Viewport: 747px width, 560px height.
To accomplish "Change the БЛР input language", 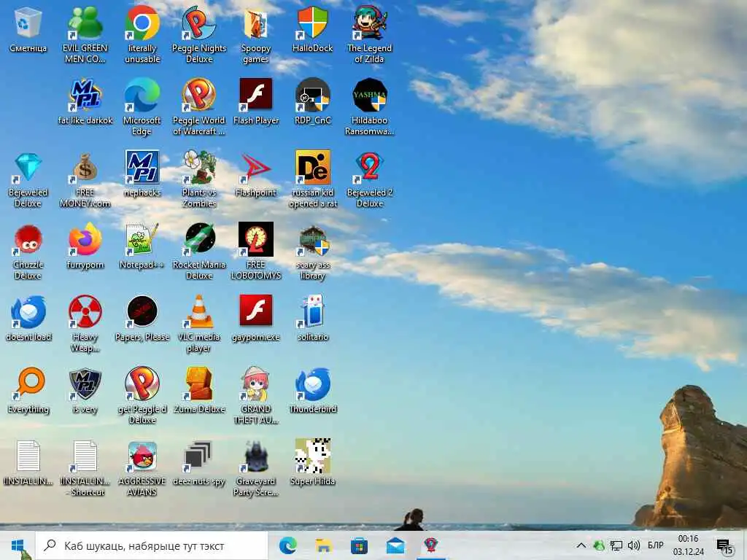I will (656, 545).
